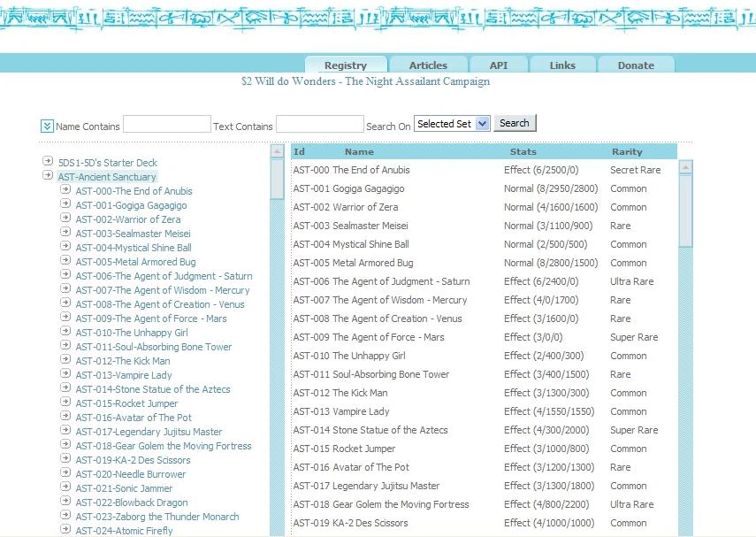Switch to the Articles tab
The image size is (756, 537).
pyautogui.click(x=428, y=65)
